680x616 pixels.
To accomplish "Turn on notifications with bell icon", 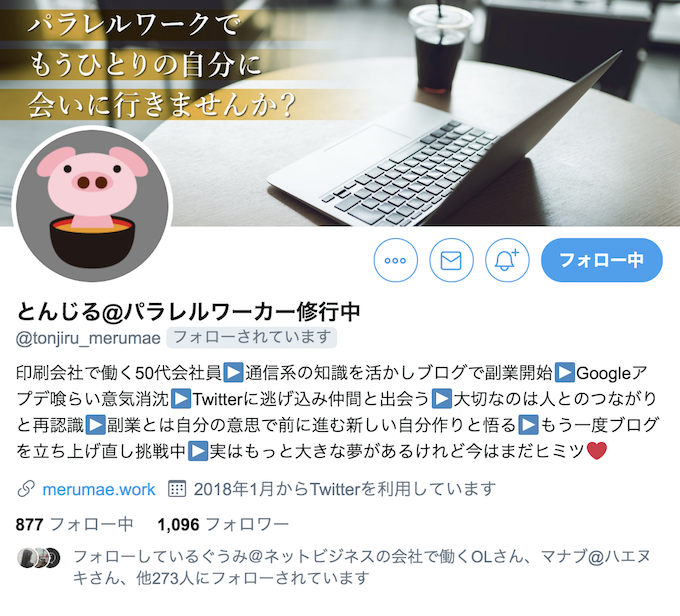I will [x=507, y=260].
